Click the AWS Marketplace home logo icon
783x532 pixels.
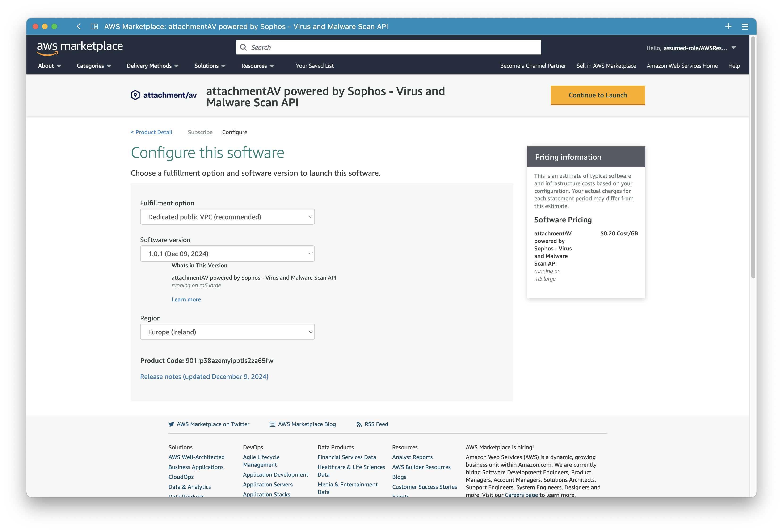[x=80, y=47]
